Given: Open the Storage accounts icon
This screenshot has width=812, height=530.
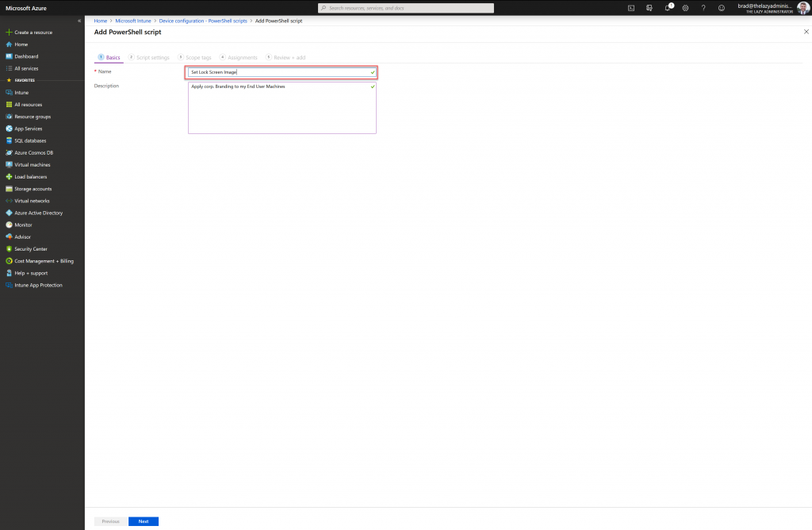Looking at the screenshot, I should [9, 189].
